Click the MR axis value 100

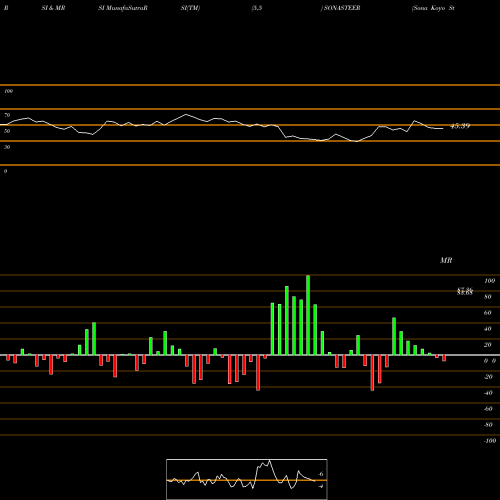[x=489, y=281]
